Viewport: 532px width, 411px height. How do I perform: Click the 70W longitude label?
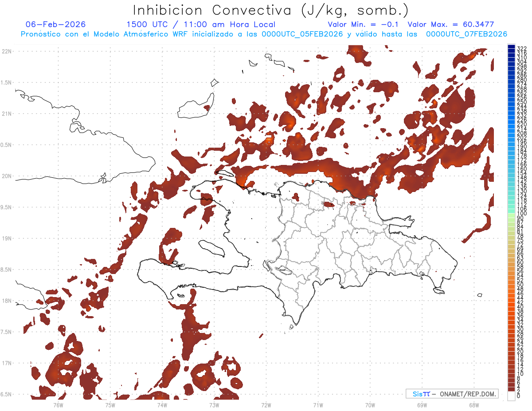(370, 405)
